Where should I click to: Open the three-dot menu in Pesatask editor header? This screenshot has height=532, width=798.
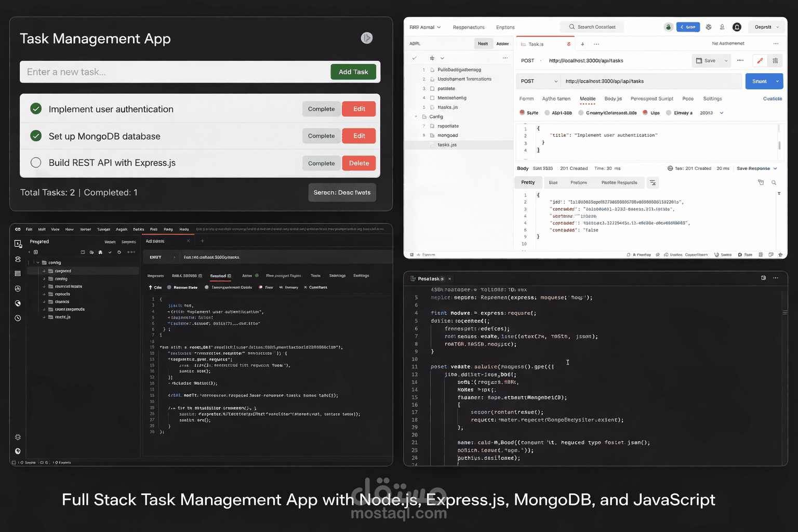[x=776, y=278]
